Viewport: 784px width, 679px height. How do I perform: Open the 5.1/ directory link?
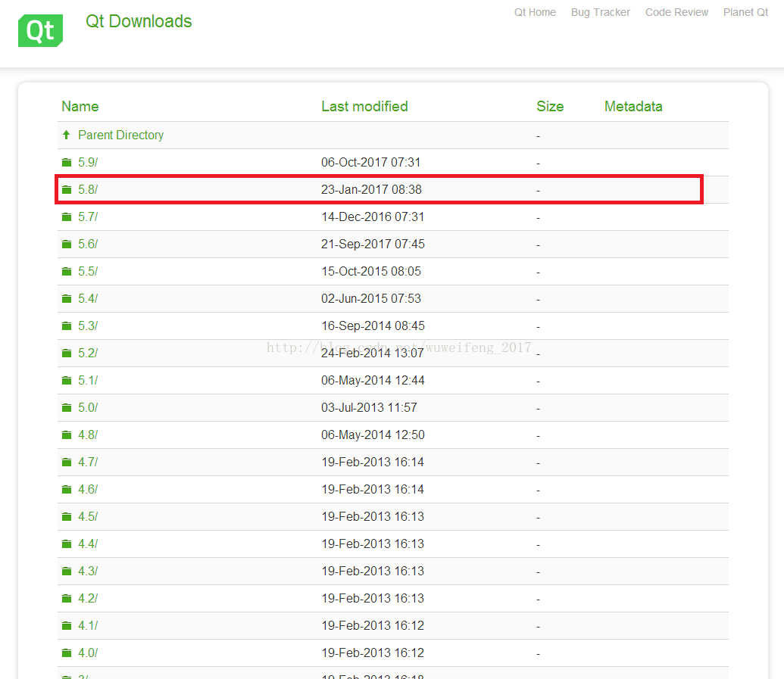(88, 380)
